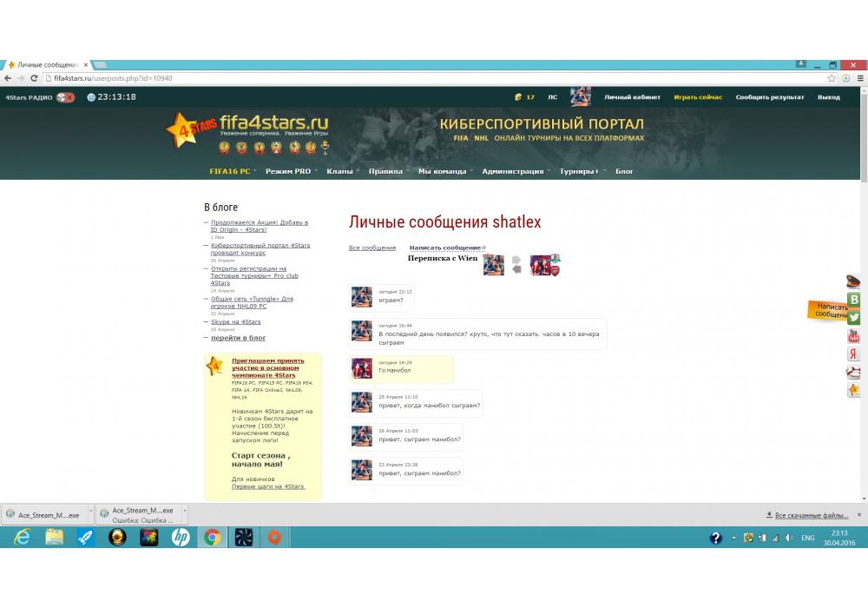Image resolution: width=868 pixels, height=608 pixels.
Task: Open the VK social sidebar icon
Action: coord(854,300)
